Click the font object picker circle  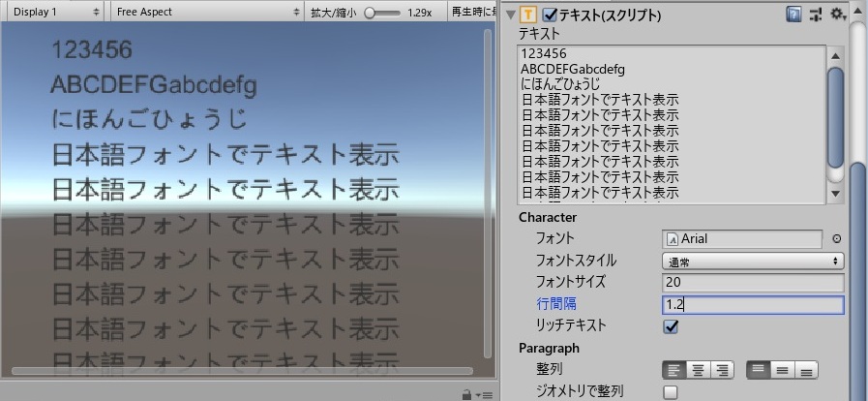(x=837, y=238)
